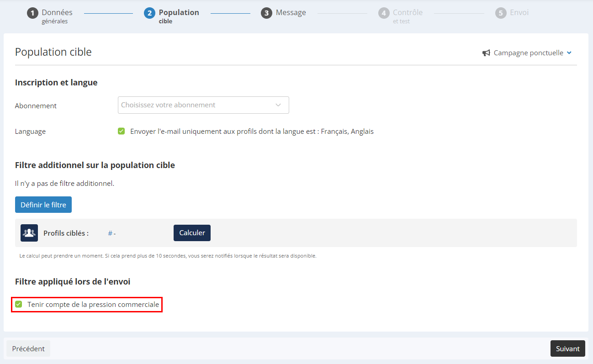
Task: Click the Calculer button
Action: click(x=192, y=233)
